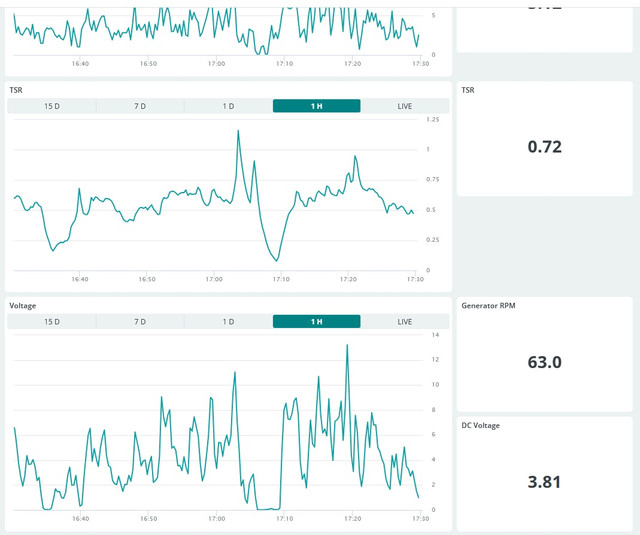This screenshot has width=640, height=535.
Task: Select the 1 H tab on TSR chart
Action: (x=317, y=106)
